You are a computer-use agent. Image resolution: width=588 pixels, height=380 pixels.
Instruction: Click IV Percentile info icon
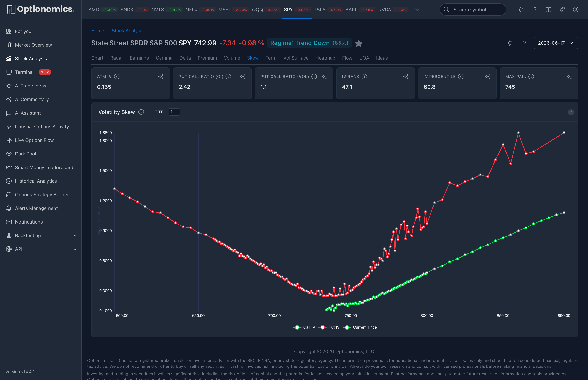click(x=460, y=77)
